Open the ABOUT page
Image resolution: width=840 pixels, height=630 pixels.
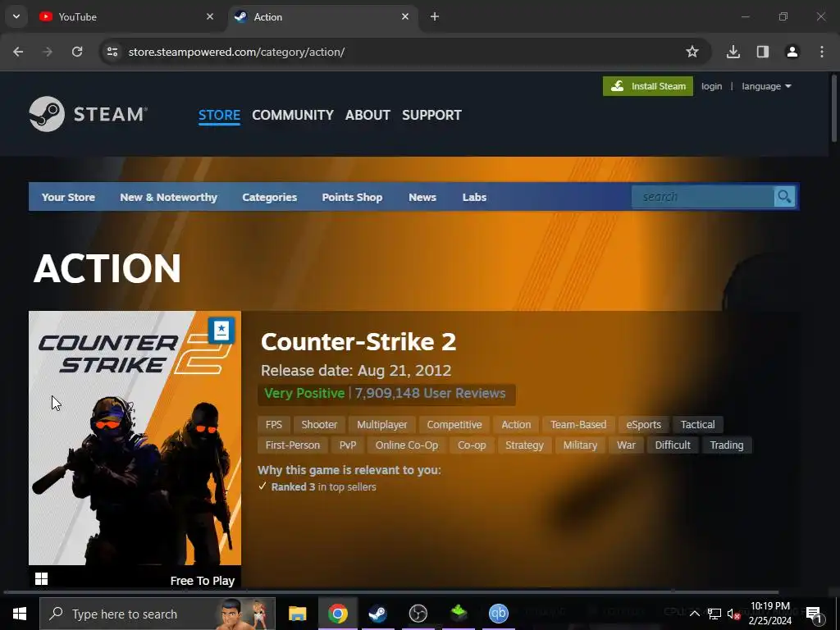[367, 115]
